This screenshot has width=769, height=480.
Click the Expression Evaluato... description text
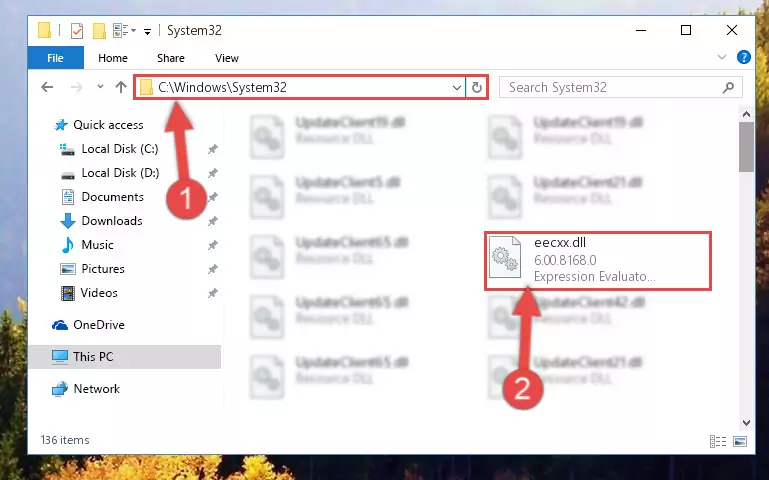pyautogui.click(x=594, y=277)
